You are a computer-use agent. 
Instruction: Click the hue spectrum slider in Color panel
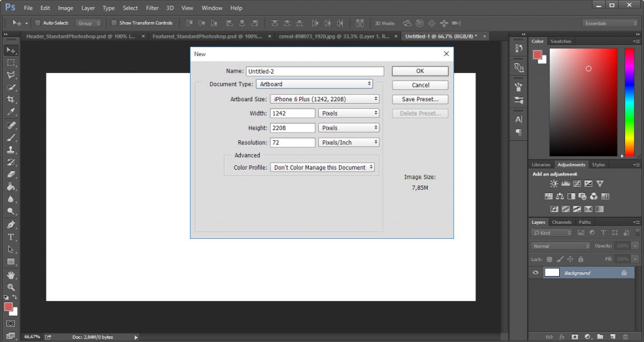click(629, 102)
